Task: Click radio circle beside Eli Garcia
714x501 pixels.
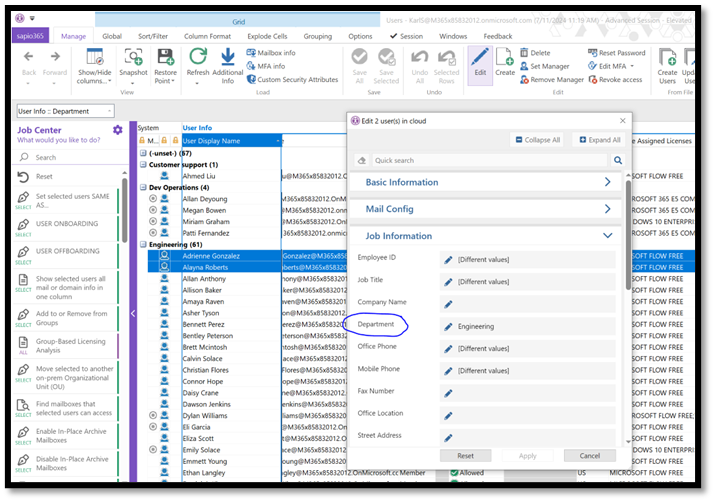Action: (x=153, y=427)
